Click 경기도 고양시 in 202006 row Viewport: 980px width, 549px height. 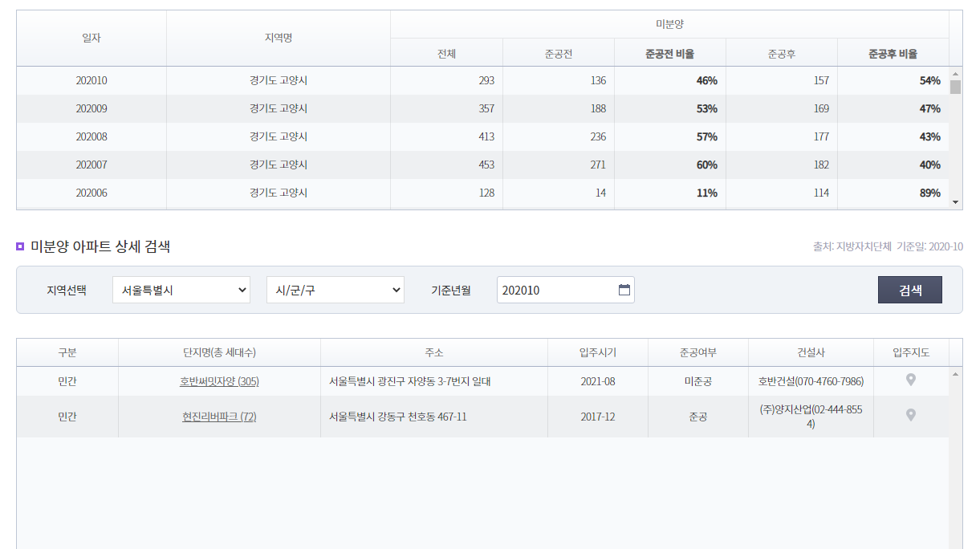click(x=279, y=193)
